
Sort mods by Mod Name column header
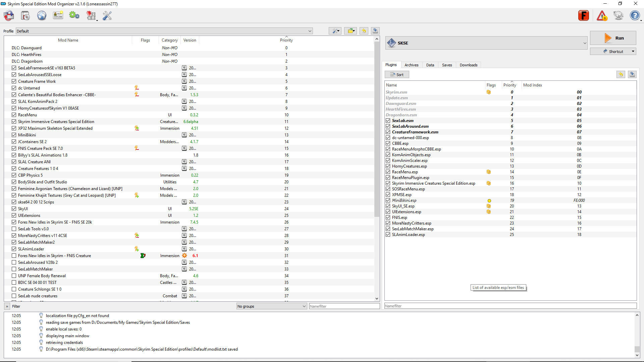pos(68,40)
